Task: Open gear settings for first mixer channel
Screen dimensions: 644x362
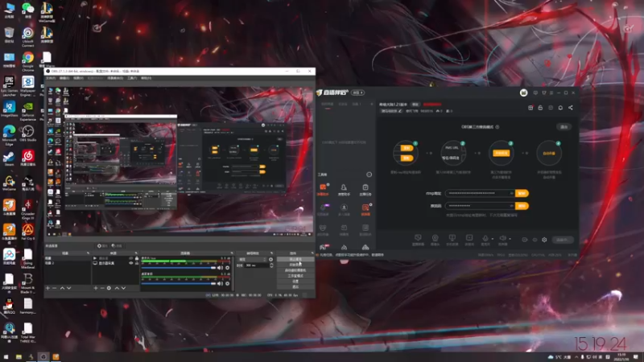Action: point(228,268)
